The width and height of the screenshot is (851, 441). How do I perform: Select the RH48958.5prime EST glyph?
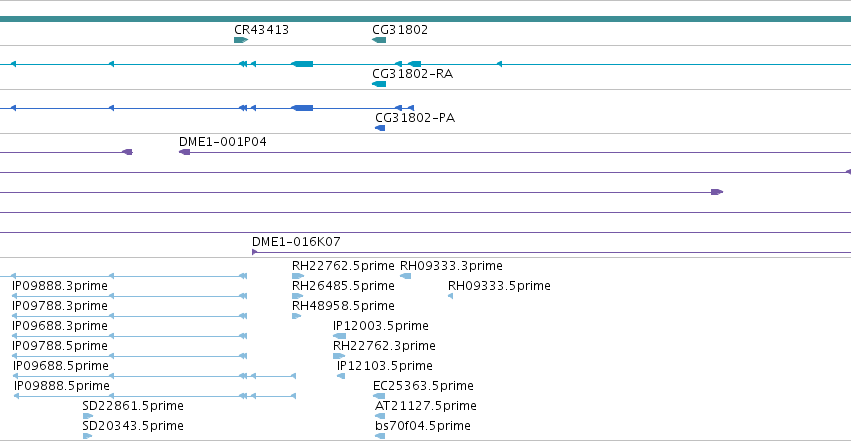296,316
